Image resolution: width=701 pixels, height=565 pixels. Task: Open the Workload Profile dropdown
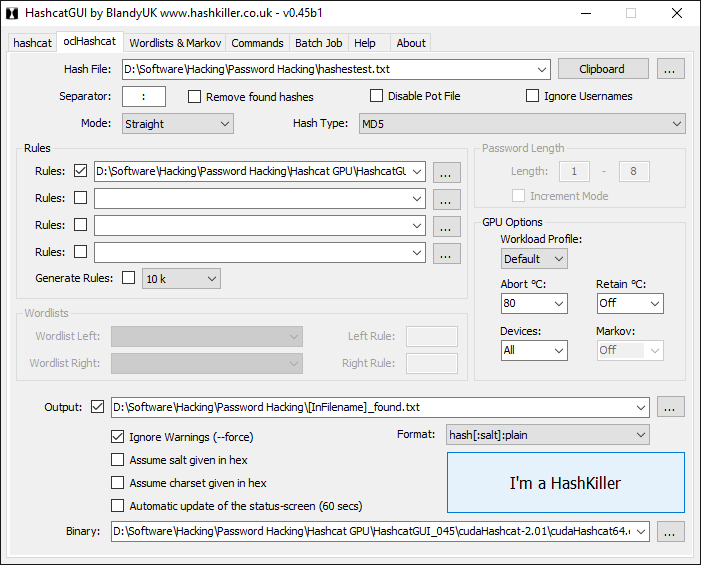pos(534,259)
